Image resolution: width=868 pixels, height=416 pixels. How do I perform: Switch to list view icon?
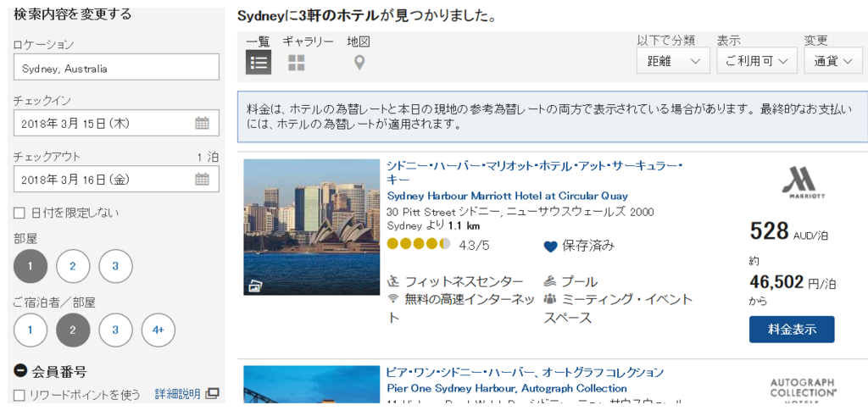[259, 62]
